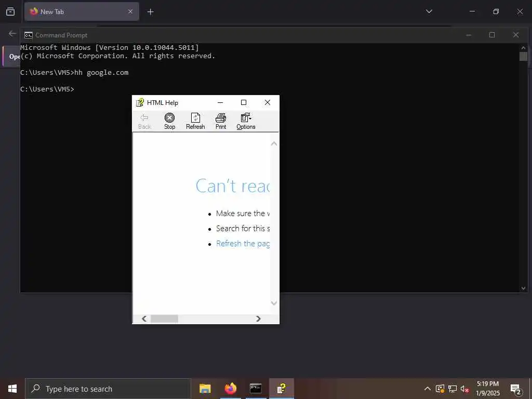Print the HTML Help page
Viewport: 532px width, 399px height.
(220, 121)
